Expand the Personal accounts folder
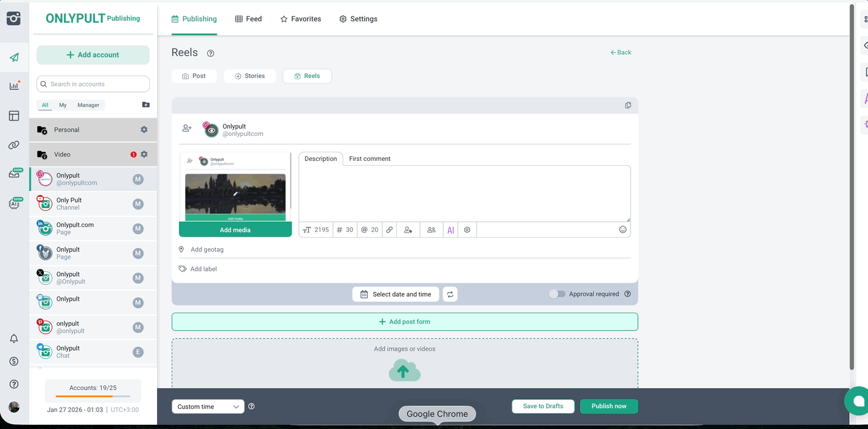Screen dimensions: 868x429 tap(67, 130)
